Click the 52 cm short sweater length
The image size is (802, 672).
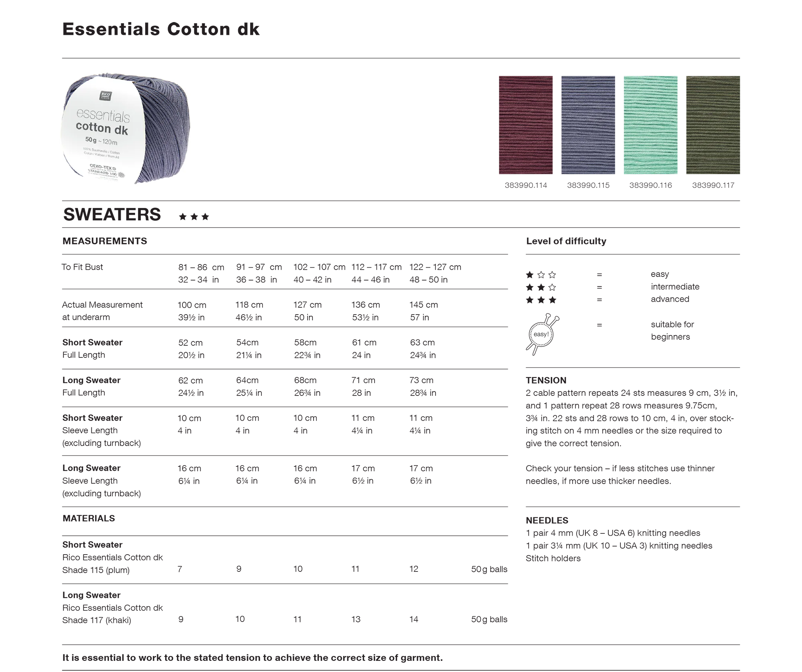[x=190, y=343]
